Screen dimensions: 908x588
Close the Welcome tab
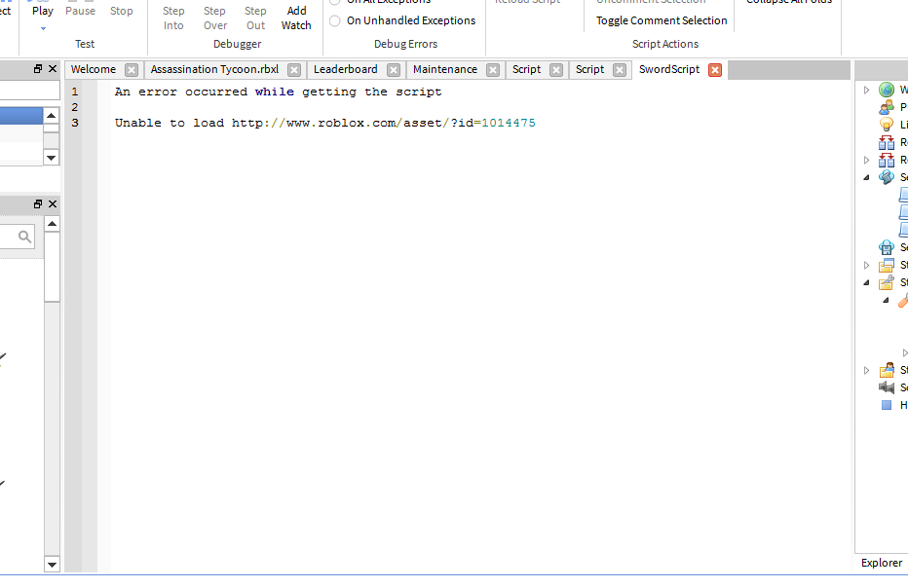(x=132, y=70)
